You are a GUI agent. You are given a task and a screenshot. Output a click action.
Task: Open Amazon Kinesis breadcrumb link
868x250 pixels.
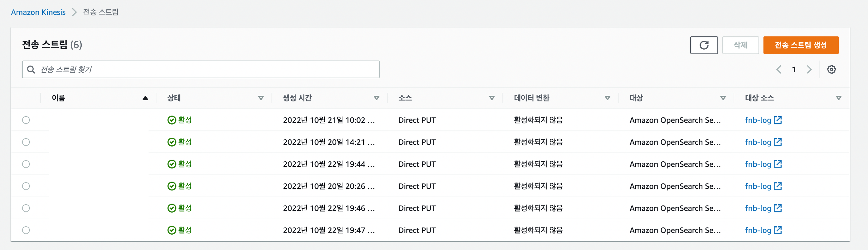point(38,12)
